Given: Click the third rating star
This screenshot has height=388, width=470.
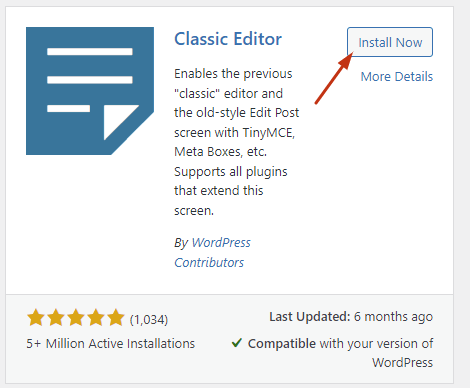Looking at the screenshot, I should (76, 317).
